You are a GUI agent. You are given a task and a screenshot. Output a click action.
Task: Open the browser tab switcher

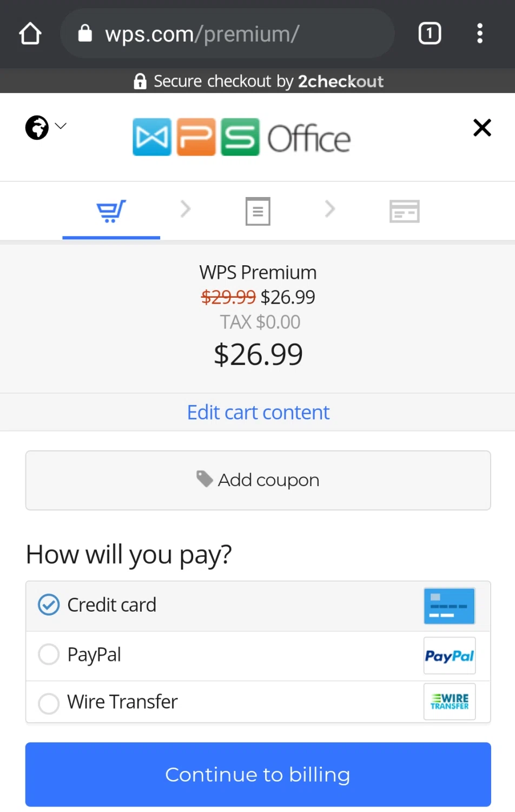pyautogui.click(x=430, y=34)
